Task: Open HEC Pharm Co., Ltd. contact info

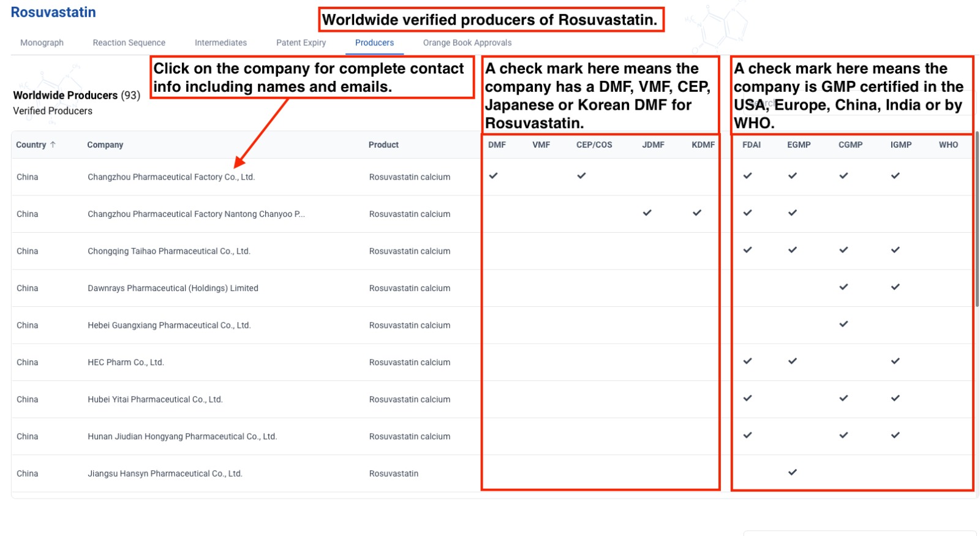Action: point(126,362)
